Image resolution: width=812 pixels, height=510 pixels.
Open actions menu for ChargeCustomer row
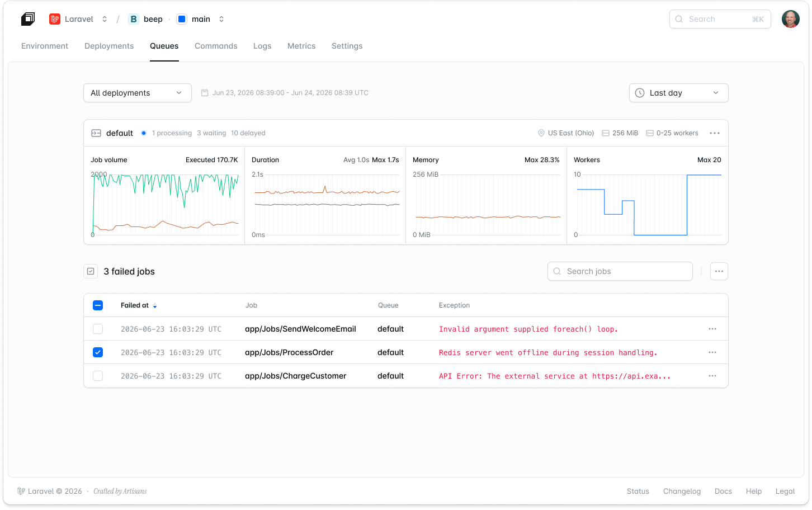point(712,376)
